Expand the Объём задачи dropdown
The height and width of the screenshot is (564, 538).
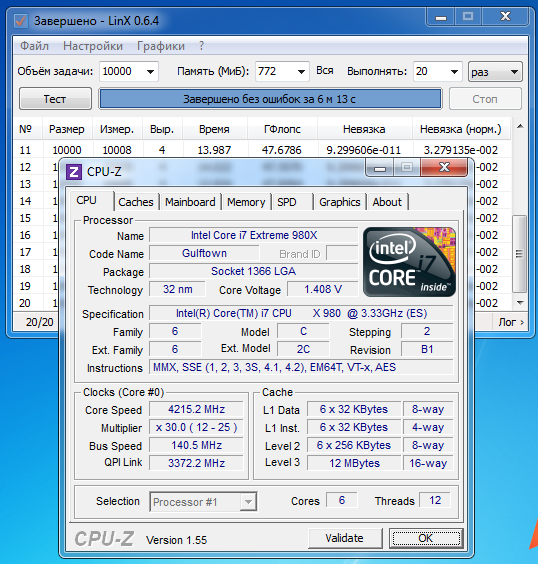[150, 72]
